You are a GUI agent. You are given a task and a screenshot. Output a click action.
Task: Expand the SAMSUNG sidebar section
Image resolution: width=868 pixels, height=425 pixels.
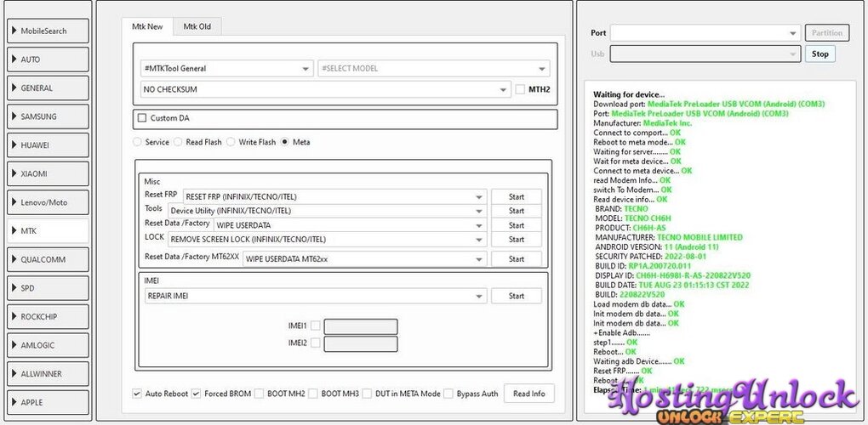tap(48, 116)
